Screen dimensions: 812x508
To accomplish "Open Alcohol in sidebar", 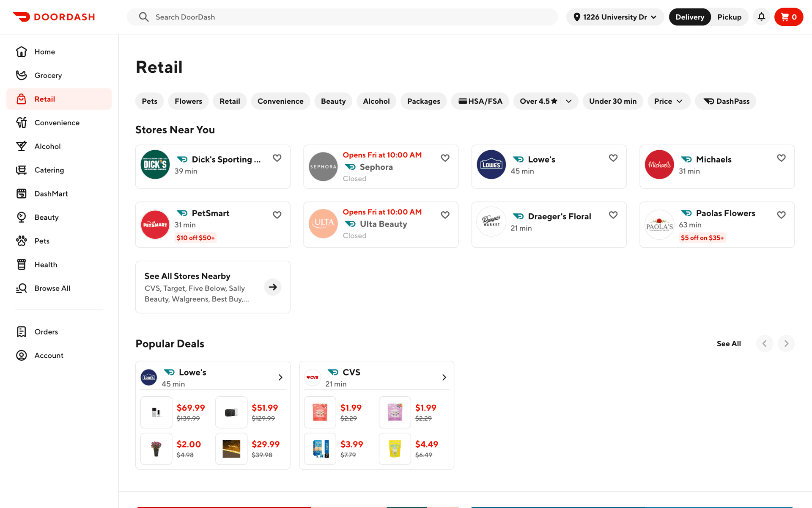I will tap(59, 146).
